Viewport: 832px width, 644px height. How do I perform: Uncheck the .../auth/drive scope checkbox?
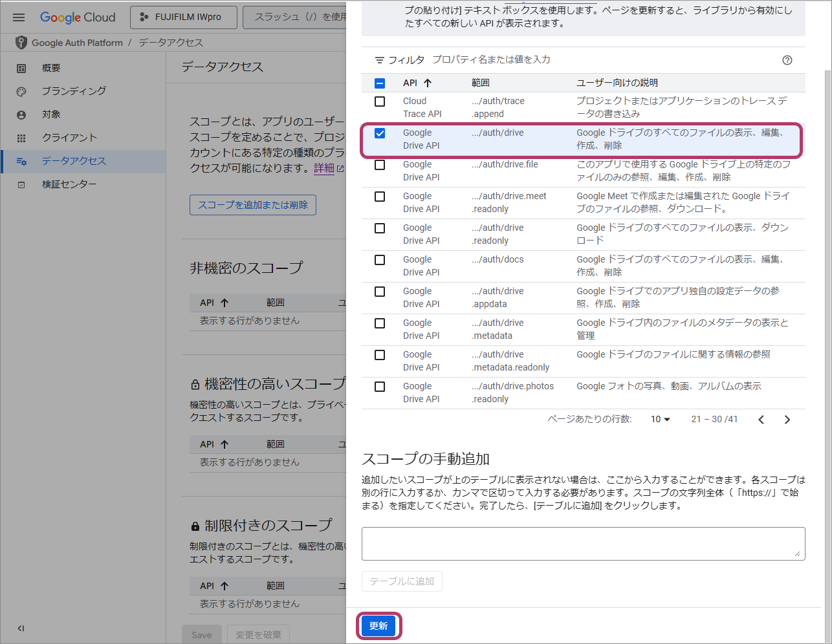pos(380,133)
